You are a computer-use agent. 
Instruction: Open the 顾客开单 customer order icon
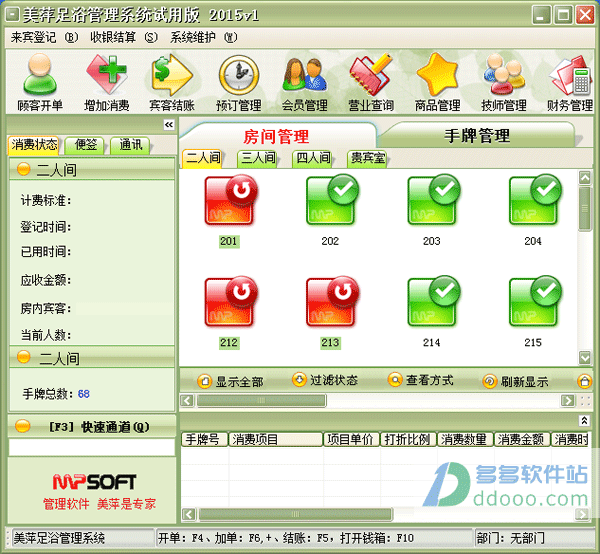tap(40, 82)
